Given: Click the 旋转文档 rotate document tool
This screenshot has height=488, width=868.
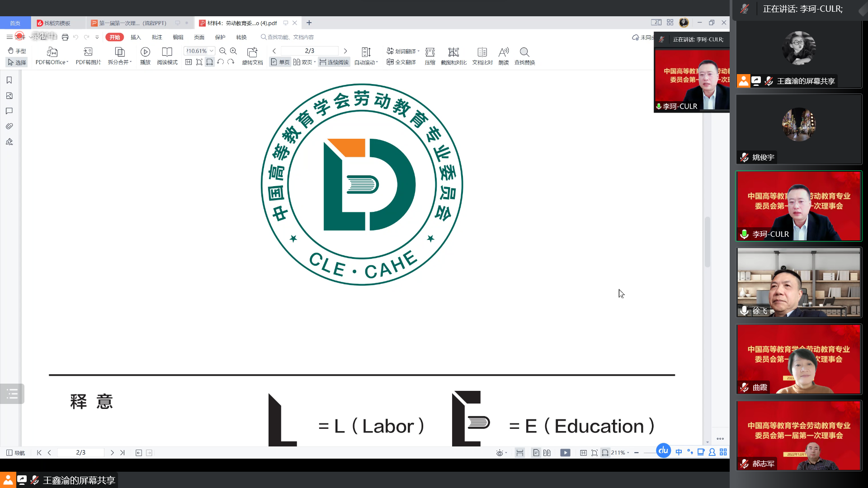Looking at the screenshot, I should coord(252,56).
